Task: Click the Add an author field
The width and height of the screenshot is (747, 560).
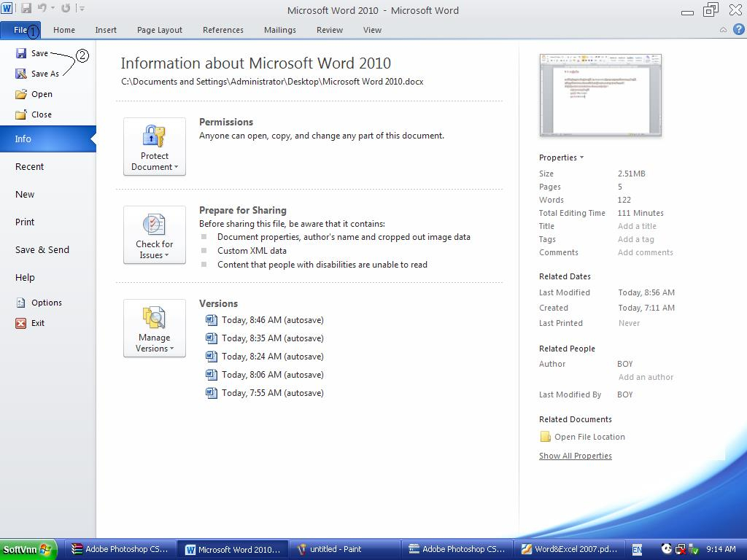Action: 646,377
